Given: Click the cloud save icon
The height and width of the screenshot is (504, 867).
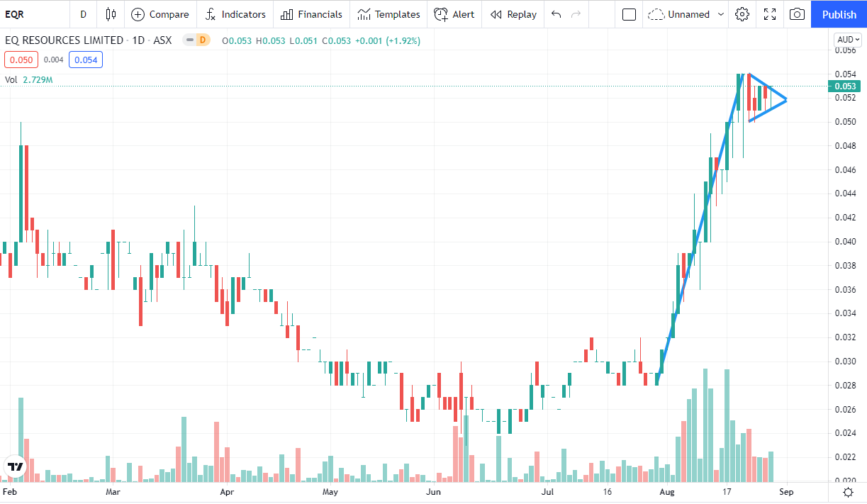Looking at the screenshot, I should pyautogui.click(x=656, y=14).
